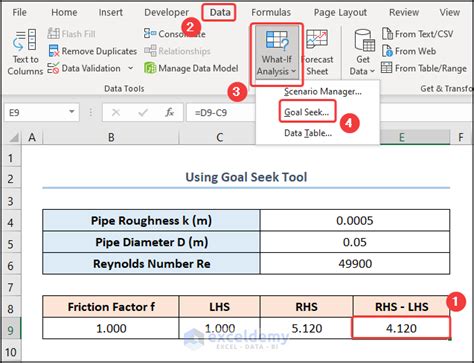This screenshot has width=474, height=363.
Task: Click the Relationships command
Action: click(x=177, y=51)
